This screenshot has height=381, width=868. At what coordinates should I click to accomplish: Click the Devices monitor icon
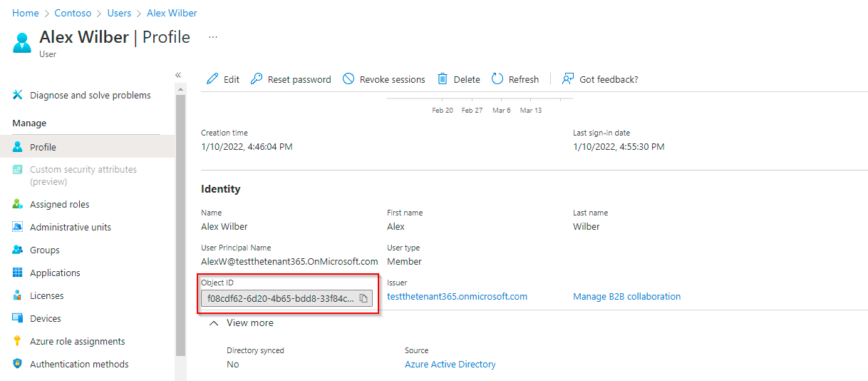click(x=18, y=318)
